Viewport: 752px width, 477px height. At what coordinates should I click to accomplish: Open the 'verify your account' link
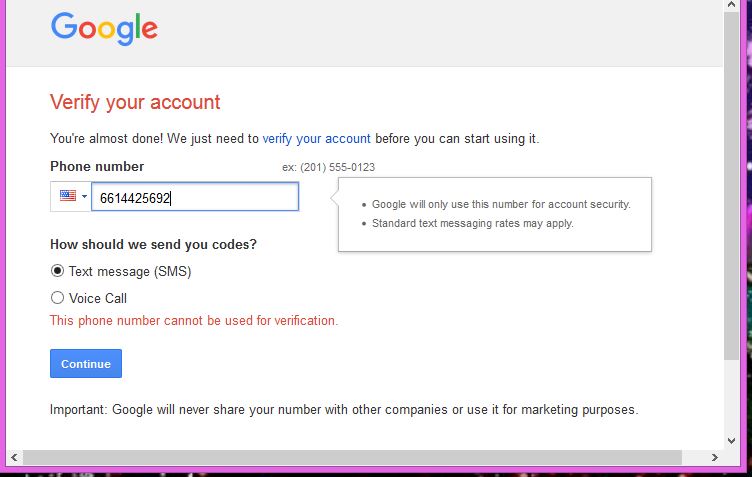pos(316,138)
